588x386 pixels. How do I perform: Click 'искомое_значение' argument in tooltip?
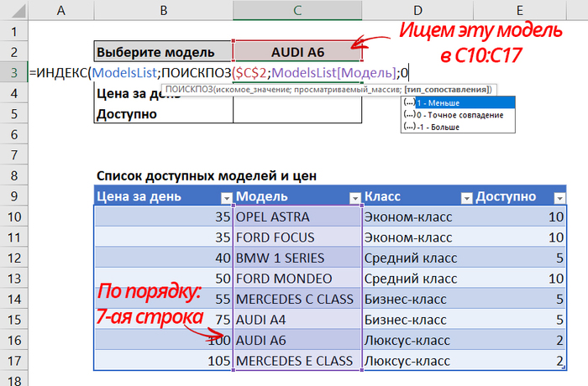coord(252,90)
